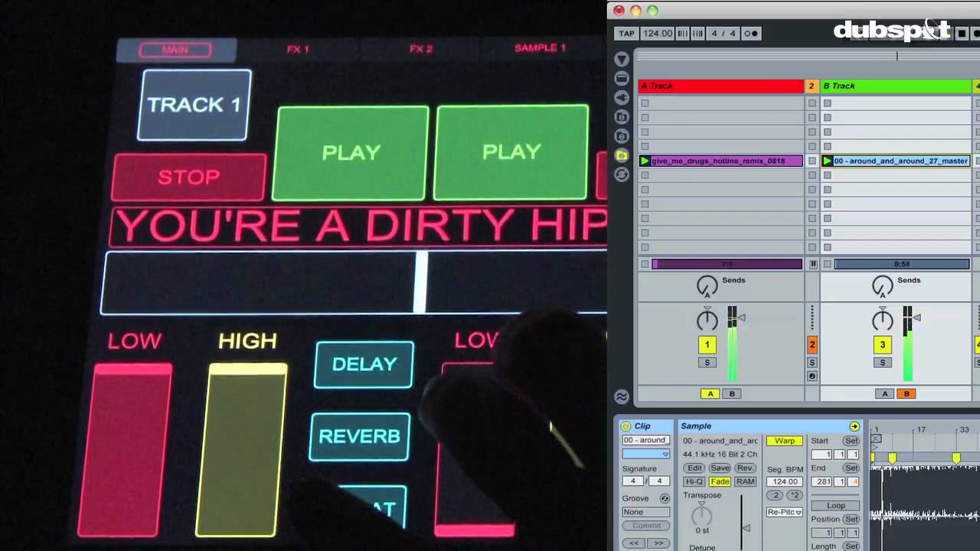
Task: Open File Browser 1 icon
Action: pyautogui.click(x=622, y=116)
